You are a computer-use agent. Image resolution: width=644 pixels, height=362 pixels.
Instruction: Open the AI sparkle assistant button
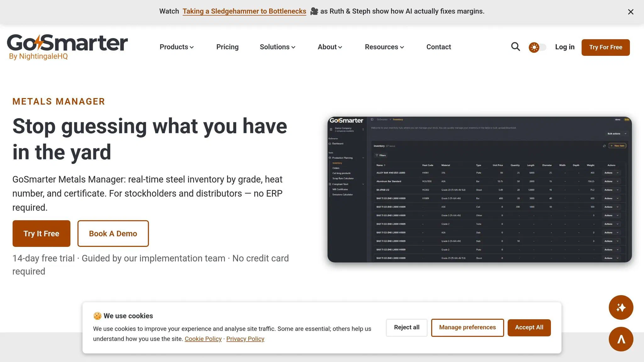coord(621,307)
